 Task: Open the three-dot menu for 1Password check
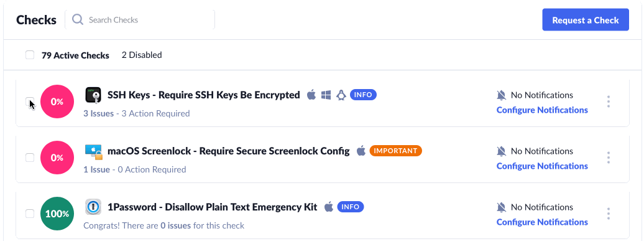[609, 214]
